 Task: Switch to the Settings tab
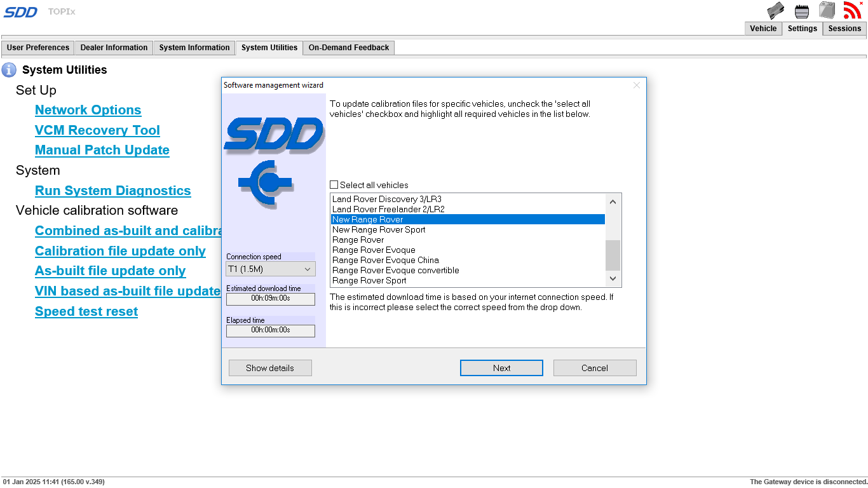click(802, 29)
